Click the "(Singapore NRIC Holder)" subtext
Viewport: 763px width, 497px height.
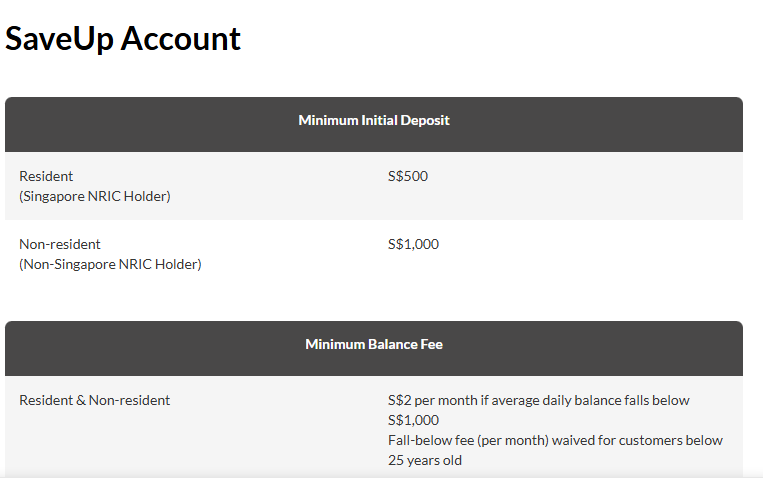pyautogui.click(x=95, y=196)
